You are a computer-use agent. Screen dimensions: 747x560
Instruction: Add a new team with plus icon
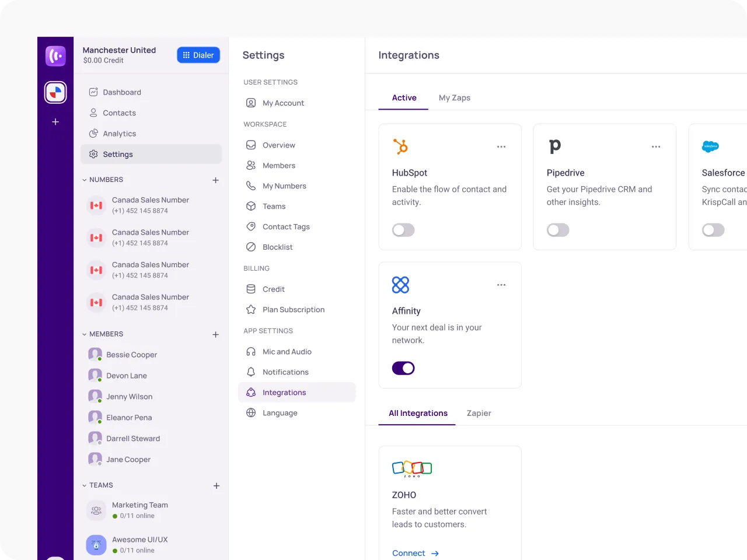point(217,485)
